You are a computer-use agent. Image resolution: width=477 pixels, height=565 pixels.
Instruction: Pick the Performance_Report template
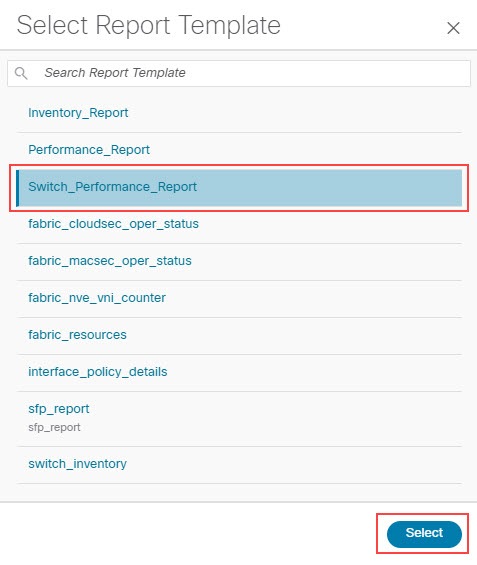(x=89, y=150)
